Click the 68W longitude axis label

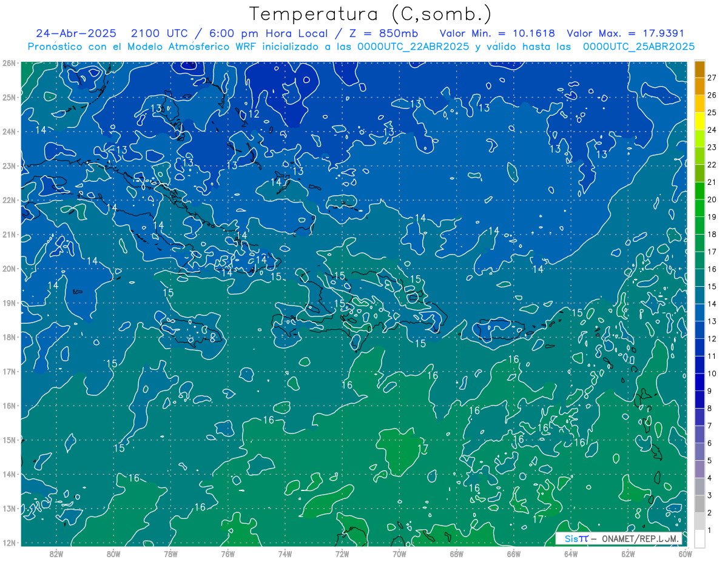coord(456,554)
